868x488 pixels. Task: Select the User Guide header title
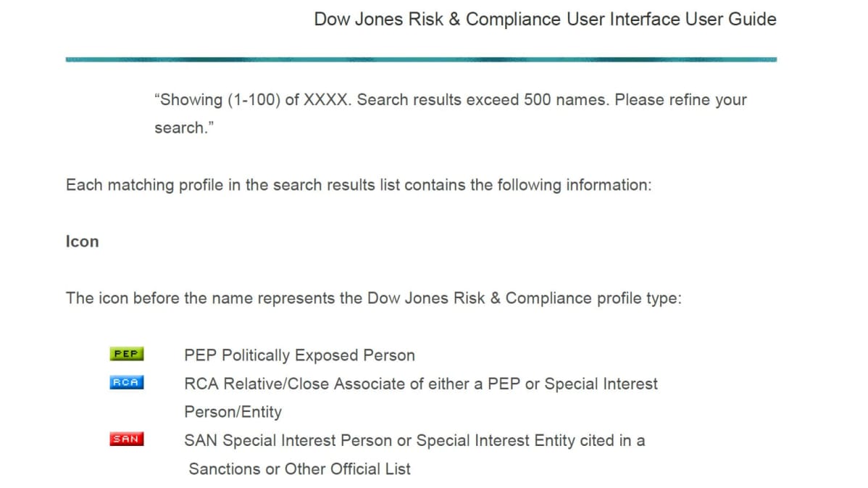click(545, 20)
